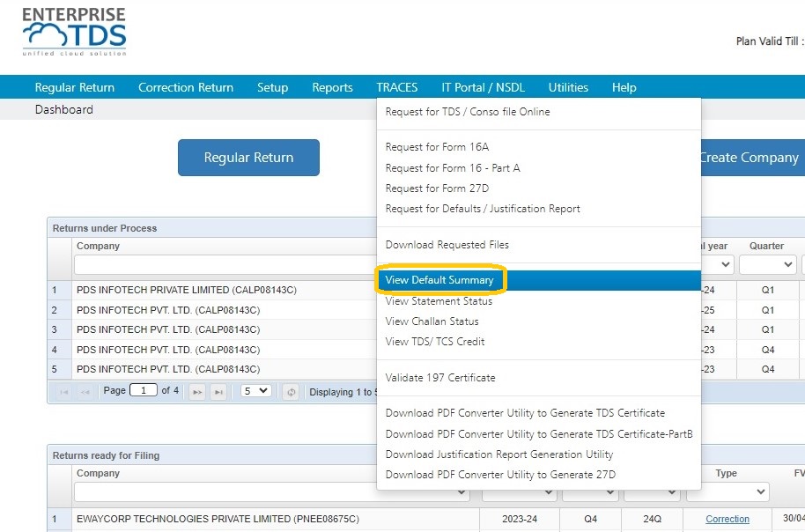Choose Request for Form 16A
Screen dimensions: 805x532
437,147
